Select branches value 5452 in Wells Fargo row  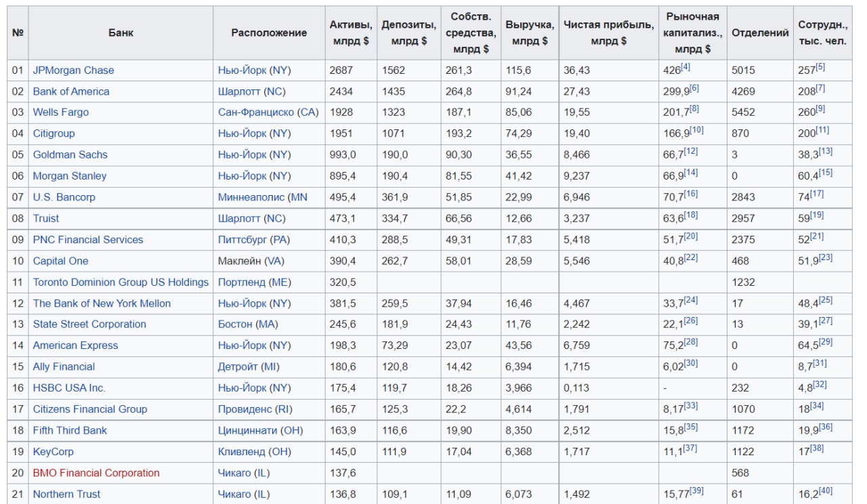pyautogui.click(x=743, y=112)
